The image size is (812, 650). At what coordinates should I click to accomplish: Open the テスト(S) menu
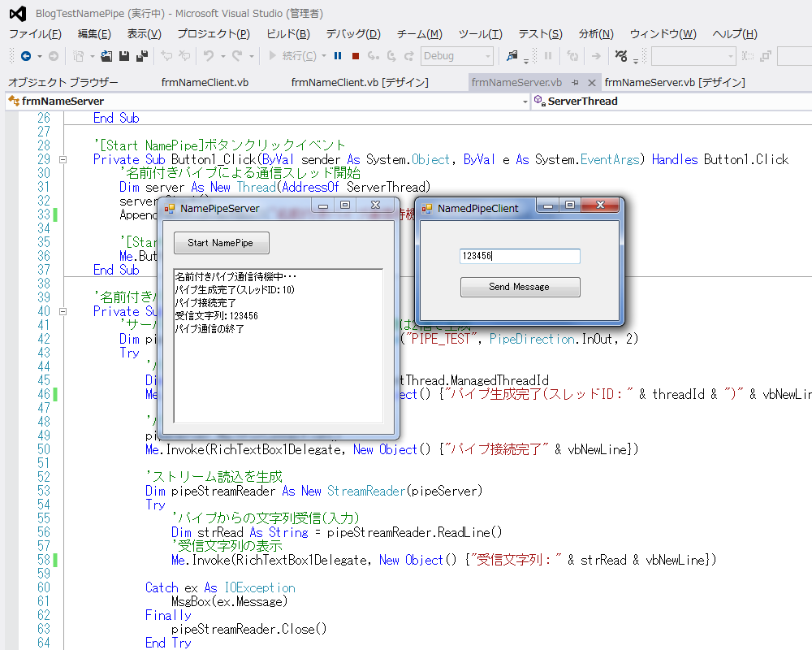click(540, 34)
